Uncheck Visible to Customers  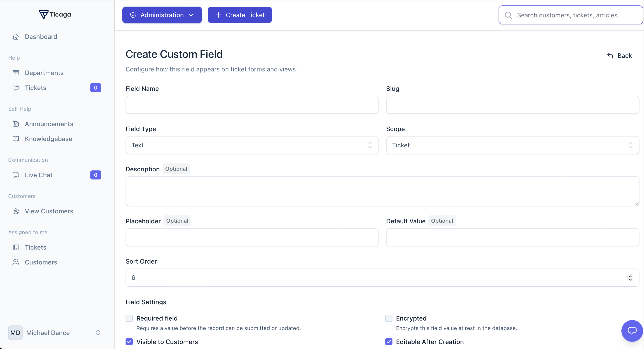coord(129,342)
